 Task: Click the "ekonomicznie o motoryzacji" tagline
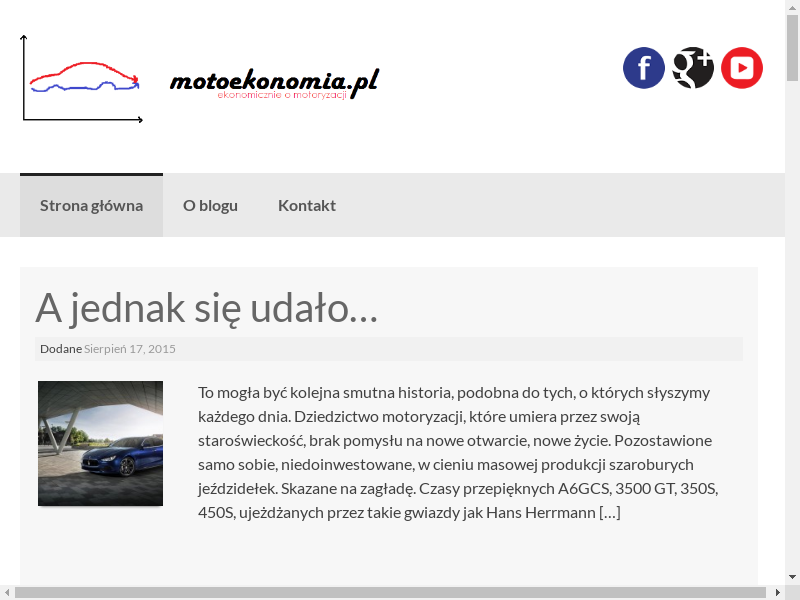click(x=282, y=95)
